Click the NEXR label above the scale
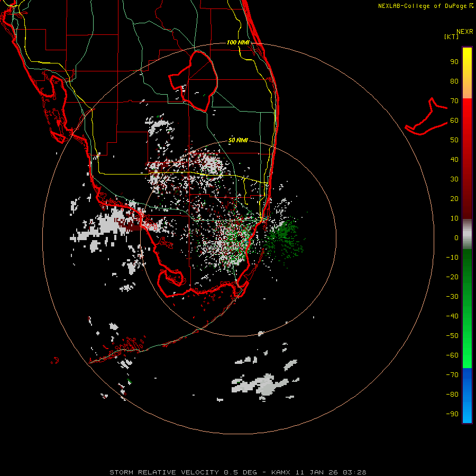Viewport: 476px width, 476px height. click(x=465, y=32)
